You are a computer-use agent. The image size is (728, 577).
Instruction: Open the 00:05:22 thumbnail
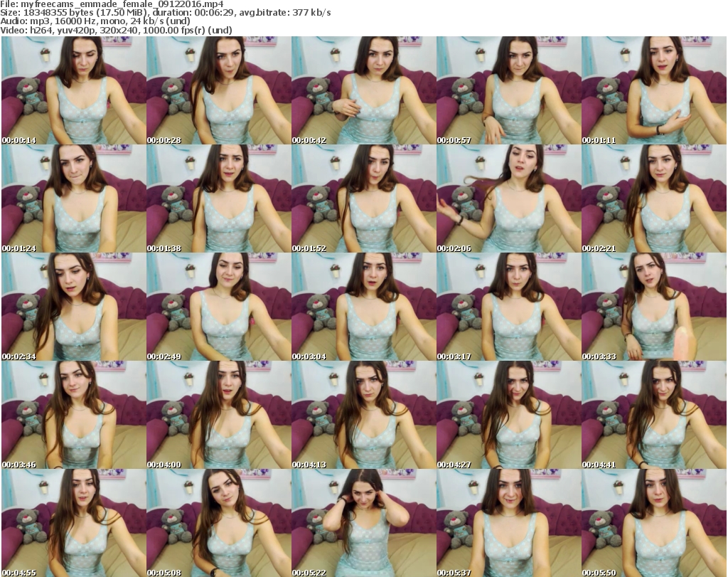(x=363, y=523)
